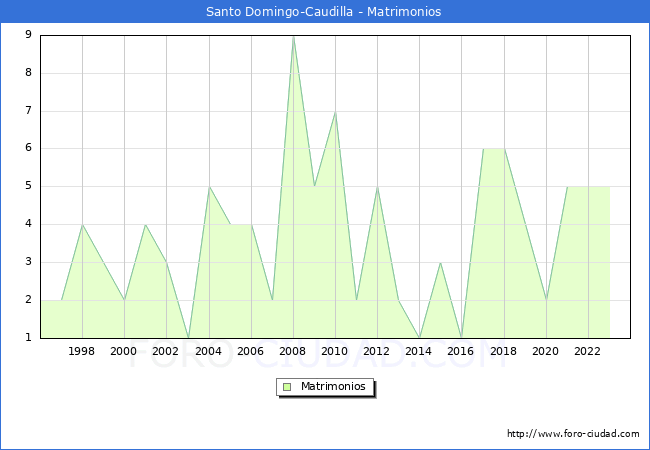Select the 2022 x-axis label
The width and height of the screenshot is (650, 450).
click(x=587, y=351)
